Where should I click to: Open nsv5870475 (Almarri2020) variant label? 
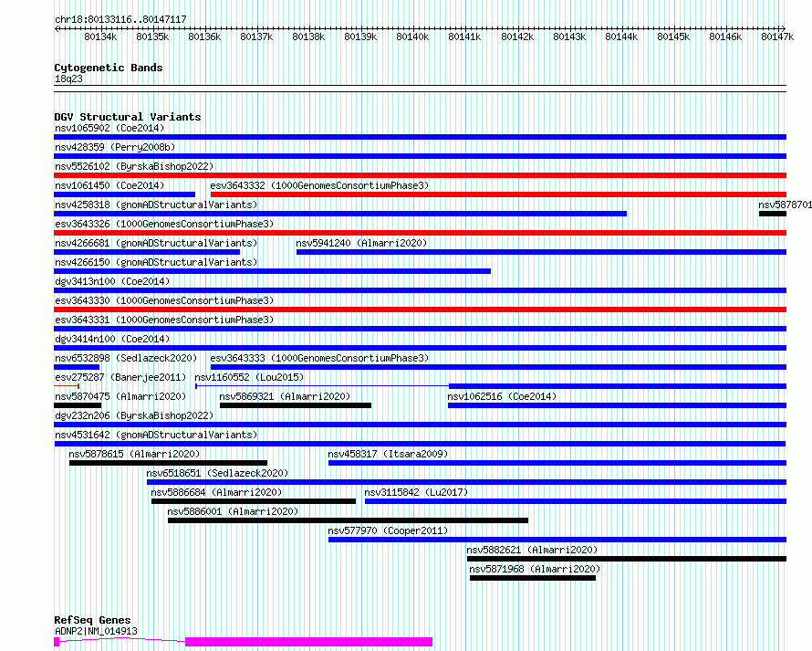[120, 396]
